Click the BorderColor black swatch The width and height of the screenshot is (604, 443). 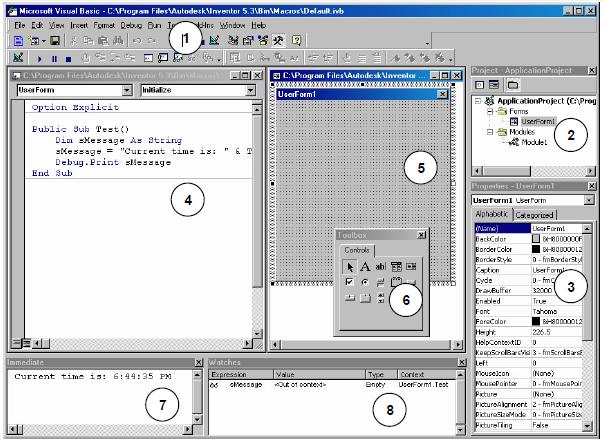coord(536,249)
